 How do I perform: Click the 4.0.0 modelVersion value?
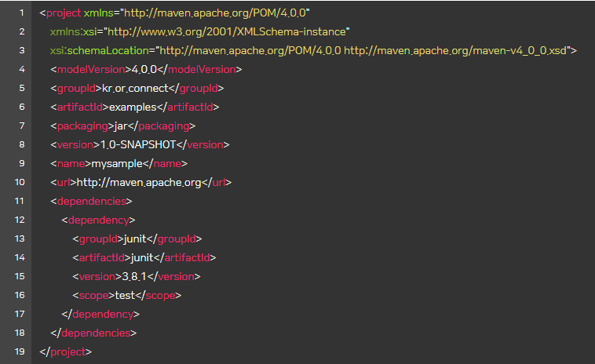144,69
